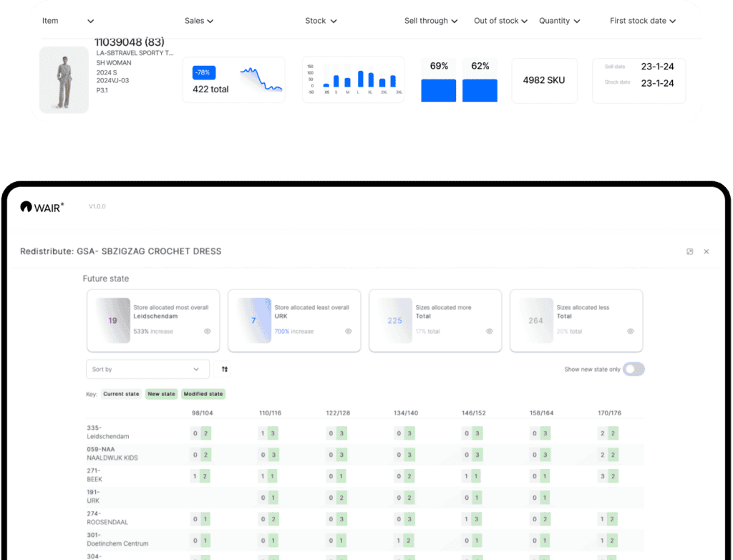Expand the Sell through column dropdown

[431, 21]
